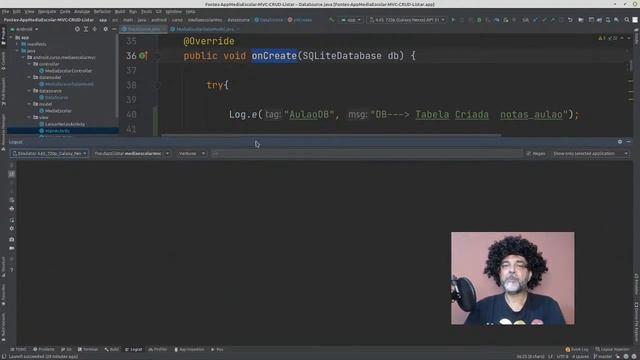Click the Search Everywhere magnifier icon
Image resolution: width=640 pixels, height=360 pixels.
pos(627,20)
